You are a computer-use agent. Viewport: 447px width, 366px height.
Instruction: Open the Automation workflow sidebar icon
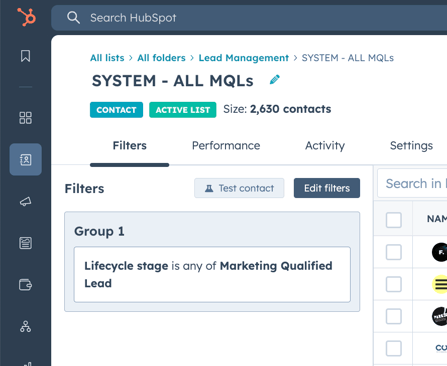[x=26, y=326]
